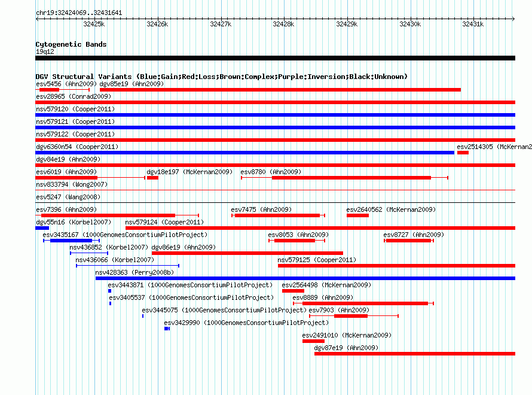Open the esv7903 (Ahn2009) label
532x395 pixels.
pos(339,310)
